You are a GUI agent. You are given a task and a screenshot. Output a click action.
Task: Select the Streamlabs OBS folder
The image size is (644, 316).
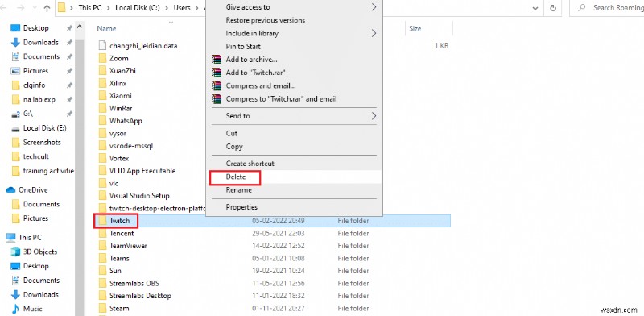tap(134, 284)
